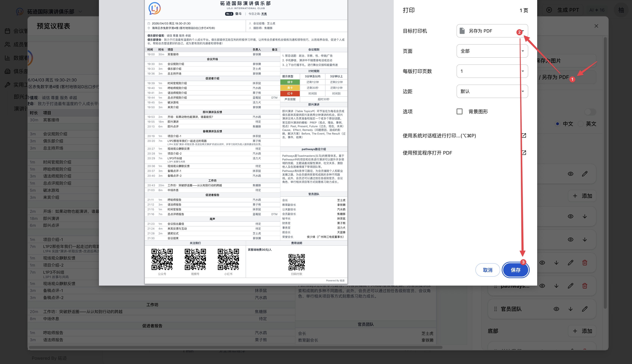Edit the section just above pathways

[571, 263]
